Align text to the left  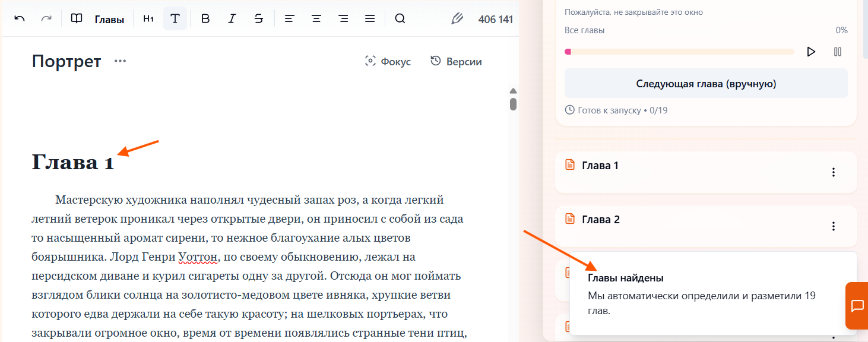(x=289, y=18)
